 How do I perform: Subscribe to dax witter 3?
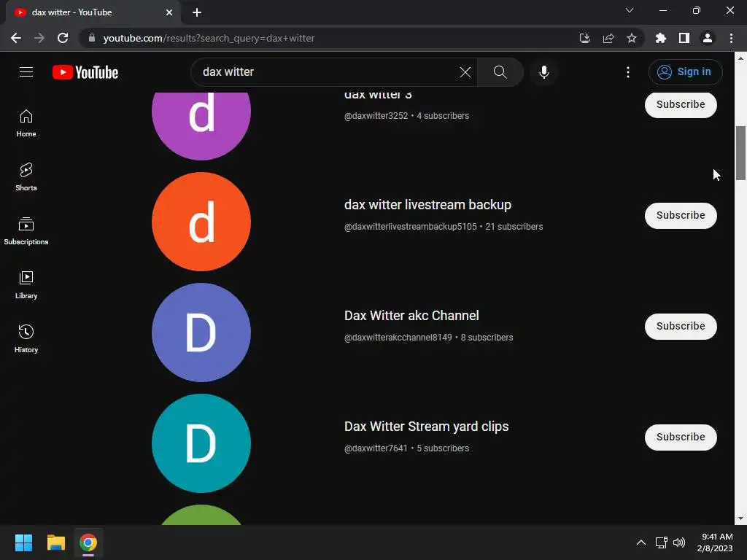point(681,104)
